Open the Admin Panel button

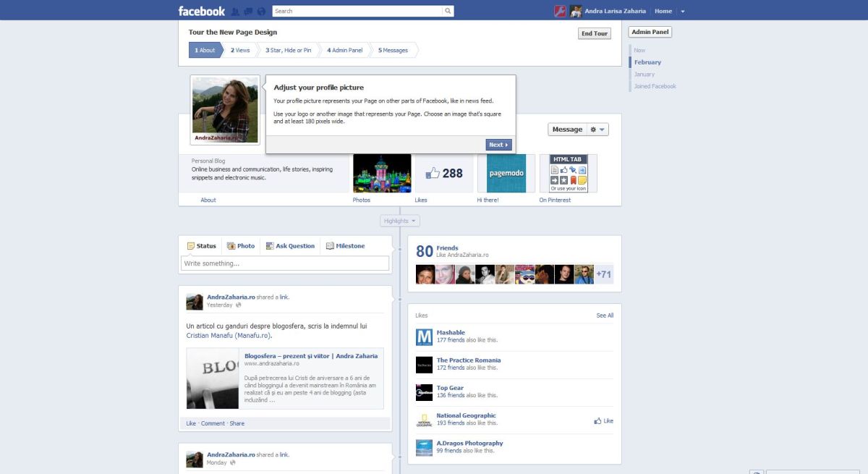650,32
